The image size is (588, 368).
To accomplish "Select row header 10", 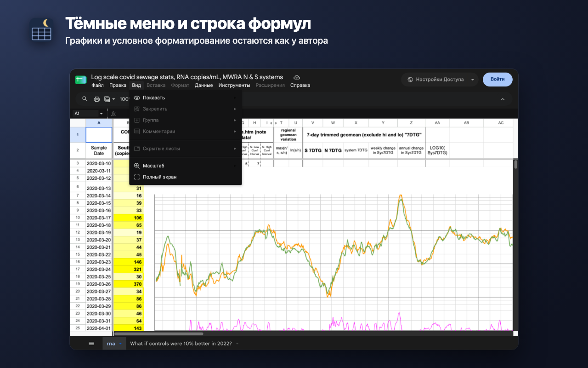I will pos(78,218).
